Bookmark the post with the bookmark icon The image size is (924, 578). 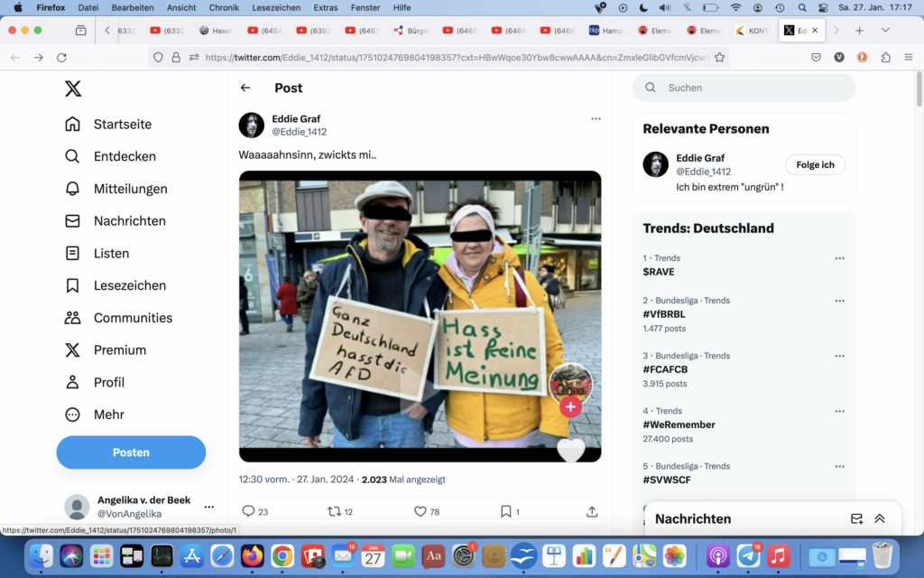[x=506, y=511]
